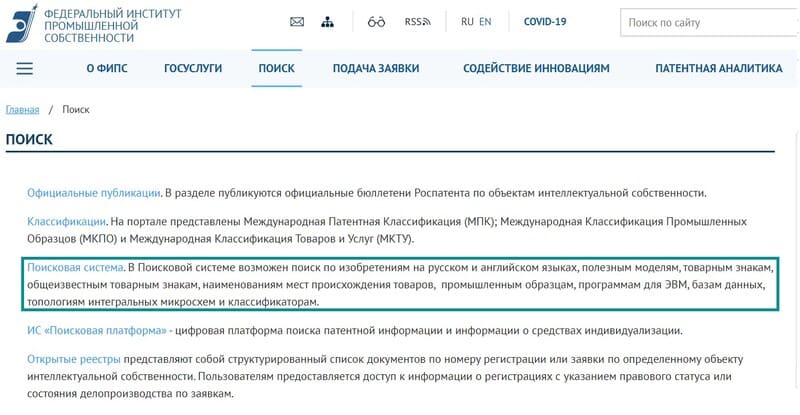The width and height of the screenshot is (800, 415).
Task: Click the FIPS logo icon
Action: point(21,23)
